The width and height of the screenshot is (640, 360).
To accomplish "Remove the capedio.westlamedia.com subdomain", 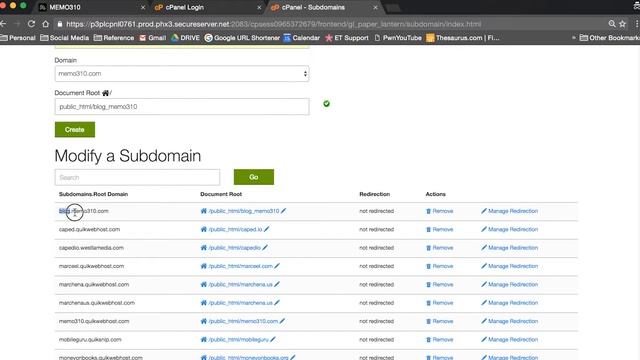I will [440, 248].
